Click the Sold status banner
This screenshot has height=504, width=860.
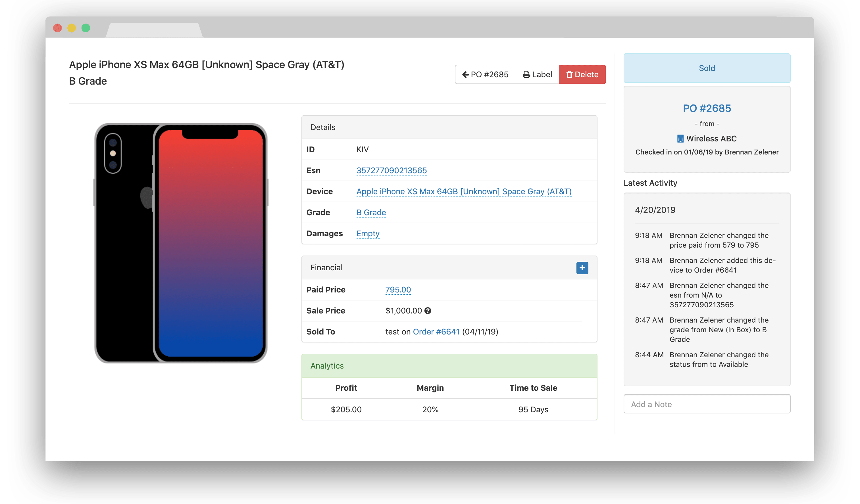(707, 68)
